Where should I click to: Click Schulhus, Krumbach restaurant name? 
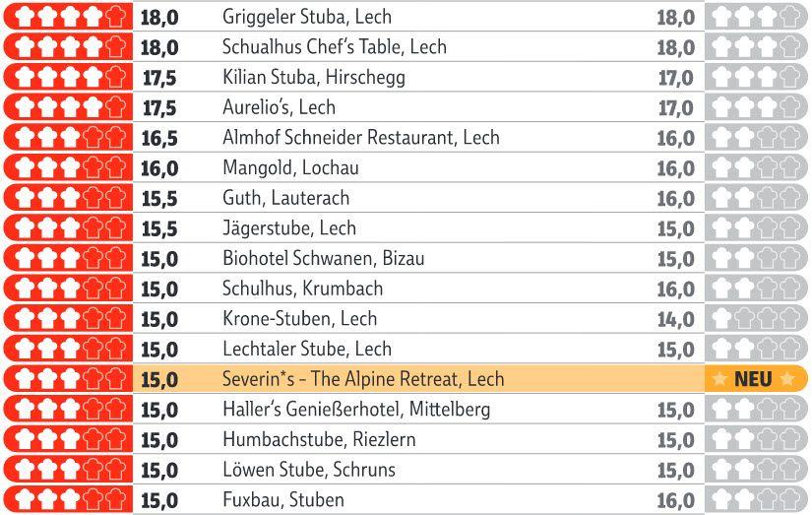302,289
